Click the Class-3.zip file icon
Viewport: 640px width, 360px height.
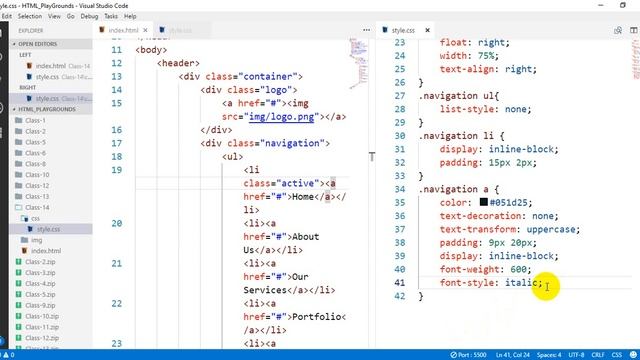[x=18, y=273]
